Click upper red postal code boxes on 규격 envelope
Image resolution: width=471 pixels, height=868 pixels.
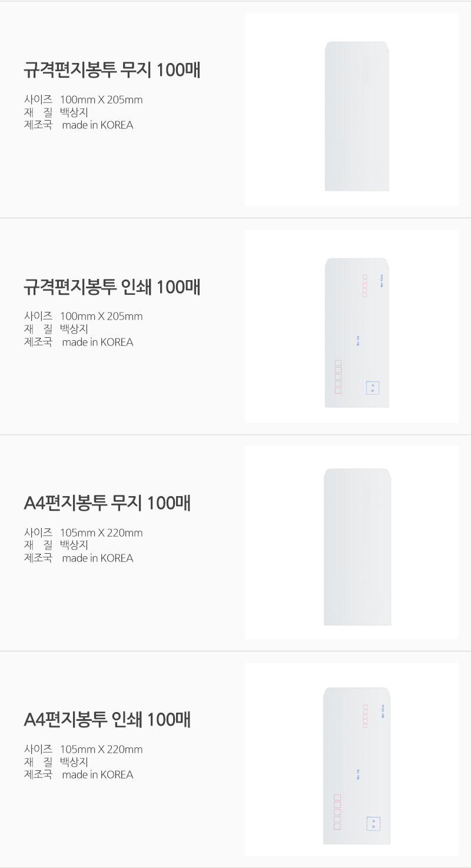pos(365,285)
